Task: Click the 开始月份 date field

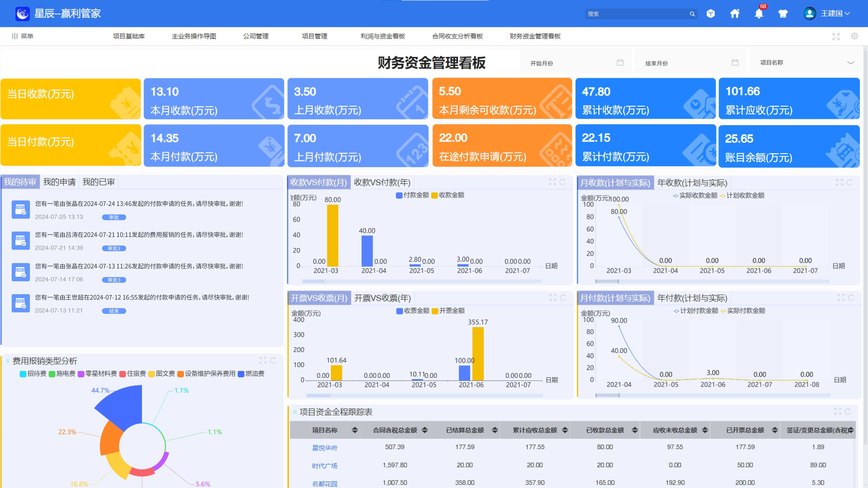Action: coord(576,63)
